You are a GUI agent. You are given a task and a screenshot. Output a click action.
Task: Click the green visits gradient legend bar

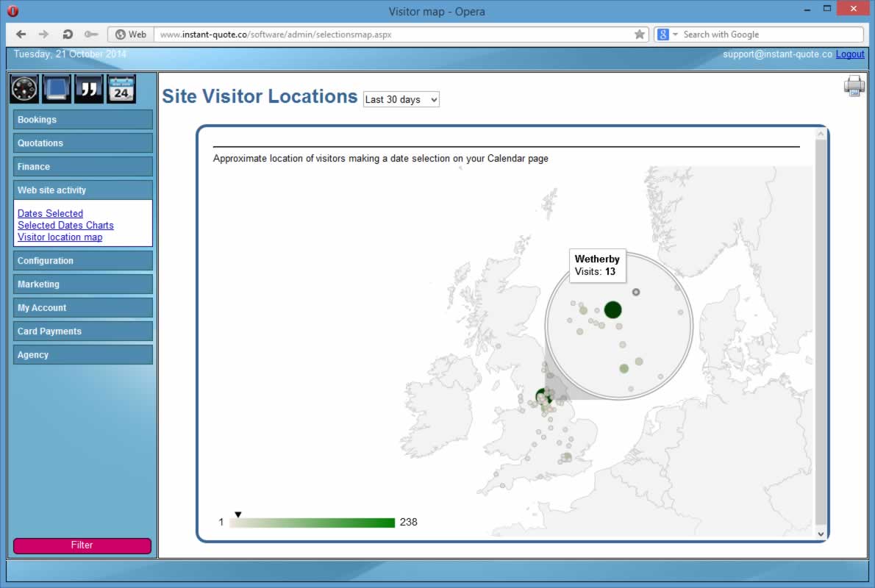(312, 523)
